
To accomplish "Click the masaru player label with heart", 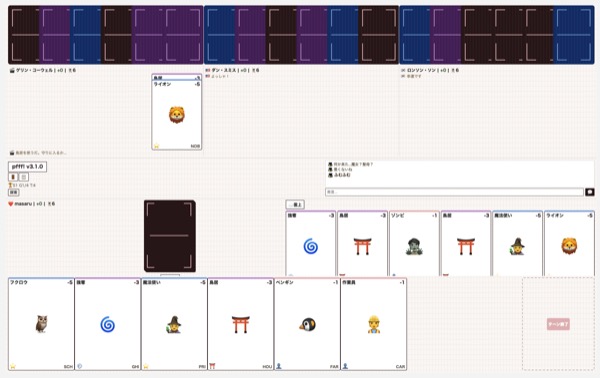I will [31, 204].
